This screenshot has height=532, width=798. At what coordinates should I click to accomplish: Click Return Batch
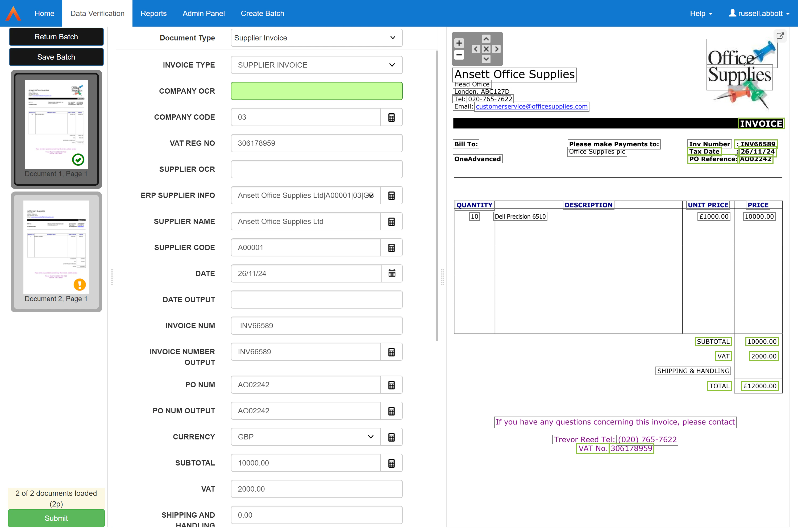(x=56, y=37)
